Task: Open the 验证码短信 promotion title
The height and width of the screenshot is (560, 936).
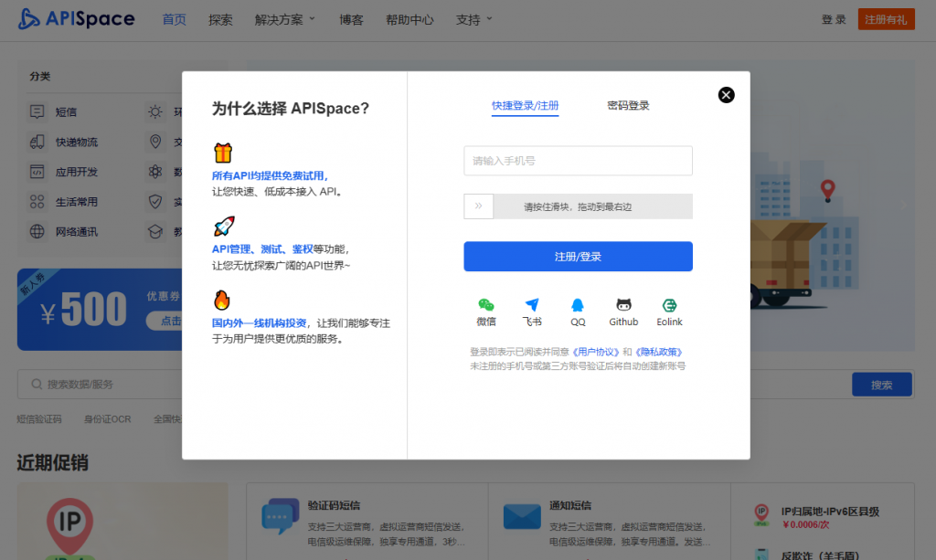Action: coord(334,506)
